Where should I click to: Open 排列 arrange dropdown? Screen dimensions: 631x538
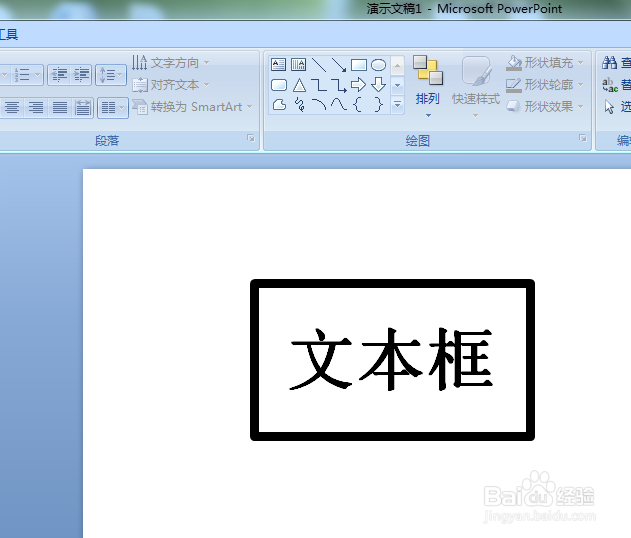428,87
